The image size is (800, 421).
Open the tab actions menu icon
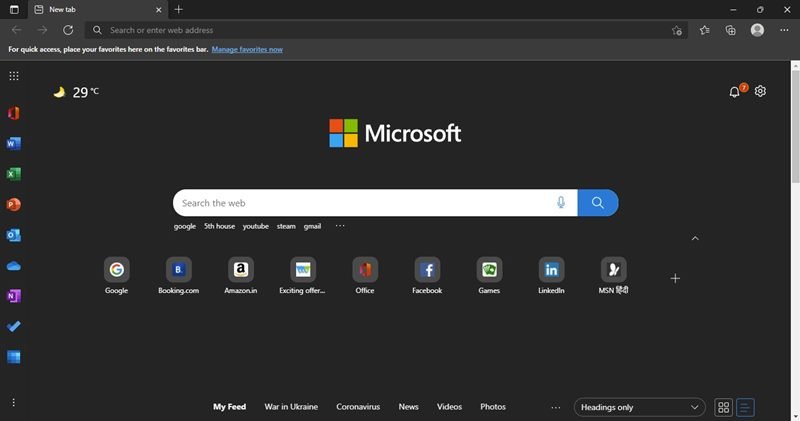14,9
